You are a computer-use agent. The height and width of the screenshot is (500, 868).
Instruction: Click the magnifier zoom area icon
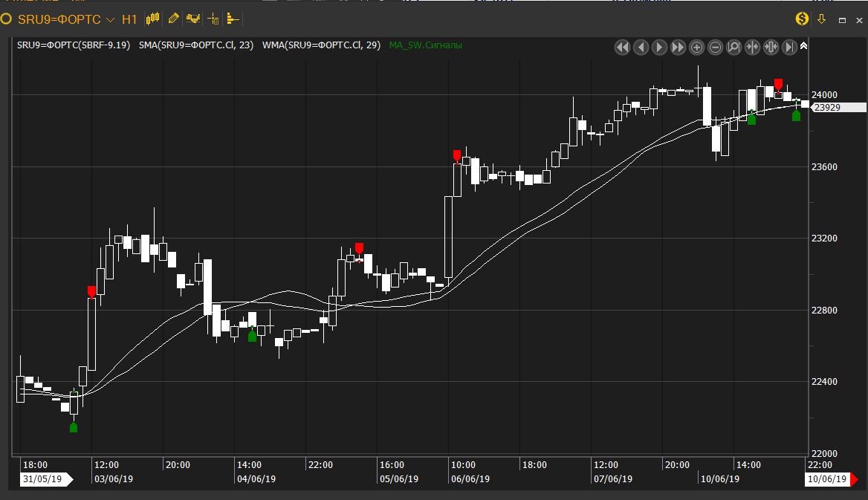733,48
